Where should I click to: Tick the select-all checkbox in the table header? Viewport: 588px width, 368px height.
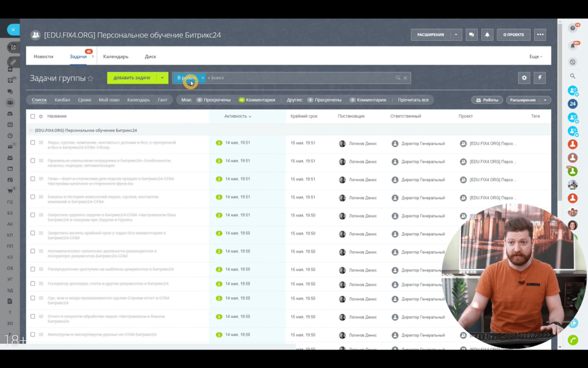pyautogui.click(x=33, y=116)
